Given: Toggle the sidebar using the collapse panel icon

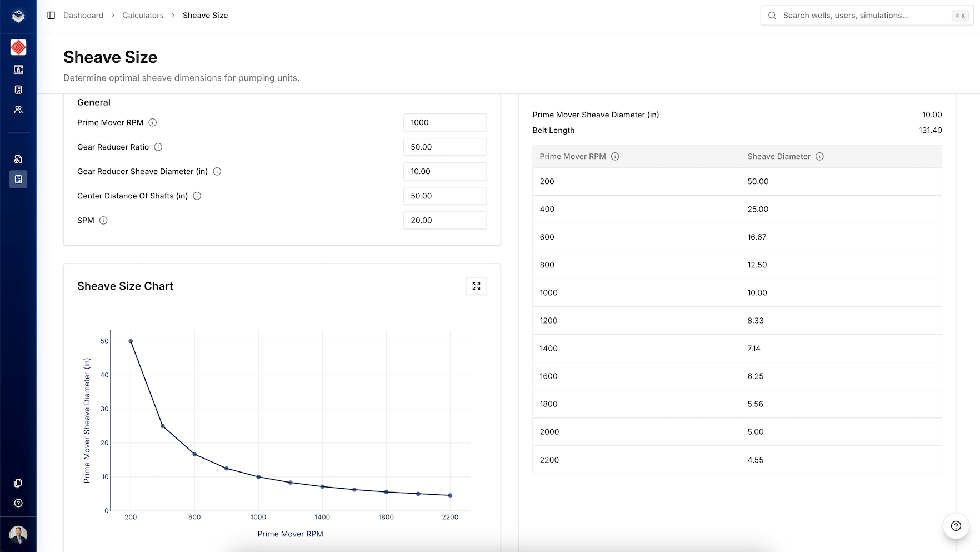Looking at the screenshot, I should (51, 15).
